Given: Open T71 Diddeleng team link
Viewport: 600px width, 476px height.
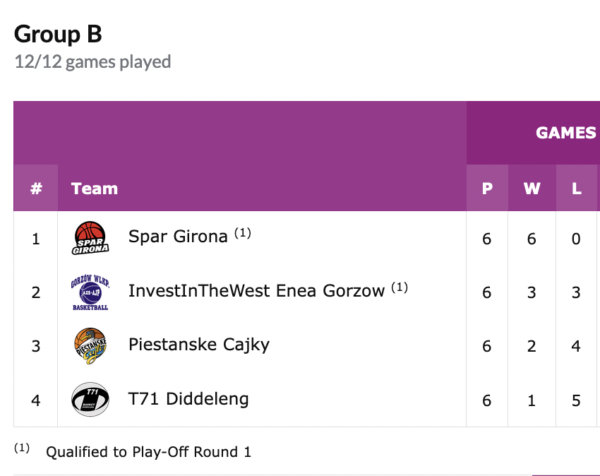Looking at the screenshot, I should tap(188, 399).
